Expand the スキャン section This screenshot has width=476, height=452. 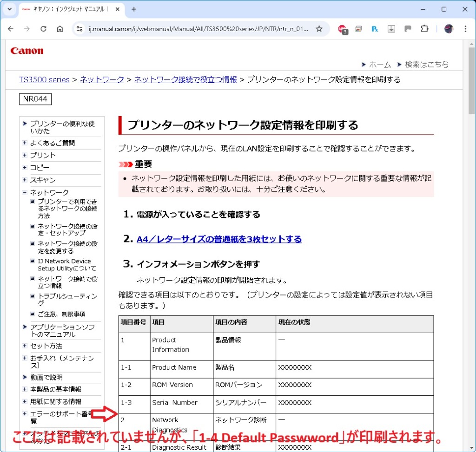tap(25, 180)
